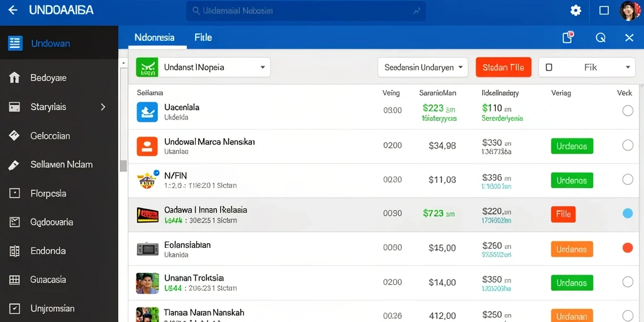Screen dimensions: 644x322
Task: Click the Gelocoiian tag icon
Action: (x=14, y=136)
